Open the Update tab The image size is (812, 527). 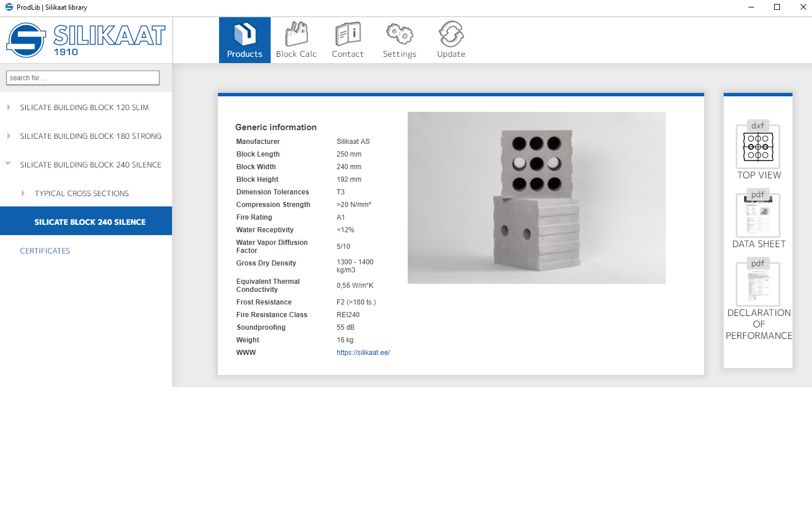451,40
